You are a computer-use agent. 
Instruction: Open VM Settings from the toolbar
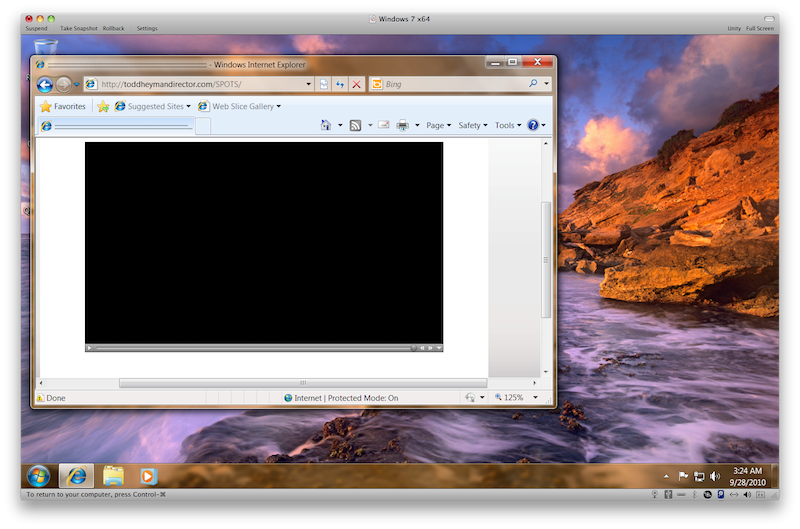pos(147,29)
